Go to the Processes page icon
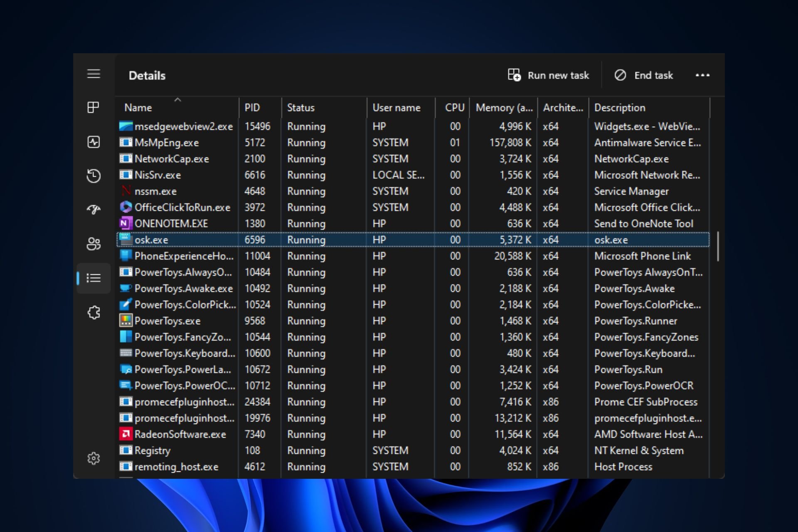The width and height of the screenshot is (798, 532). coord(94,108)
